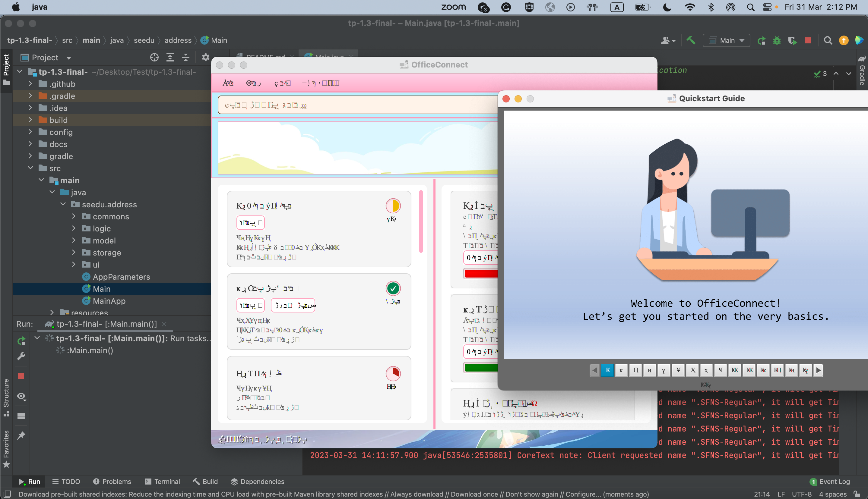868x499 pixels.
Task: Select the second page button in pagination
Action: pos(621,370)
